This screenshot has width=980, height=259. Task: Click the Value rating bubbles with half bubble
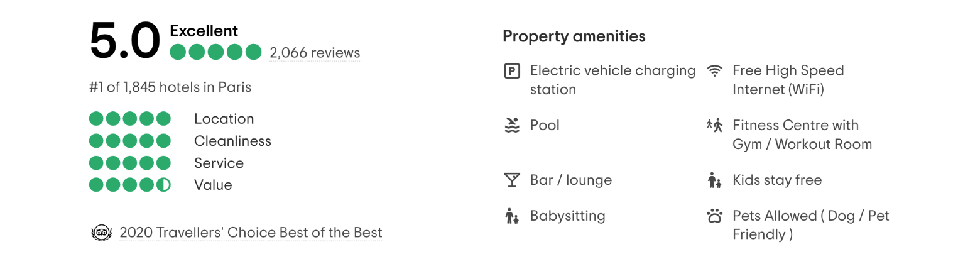(x=130, y=185)
